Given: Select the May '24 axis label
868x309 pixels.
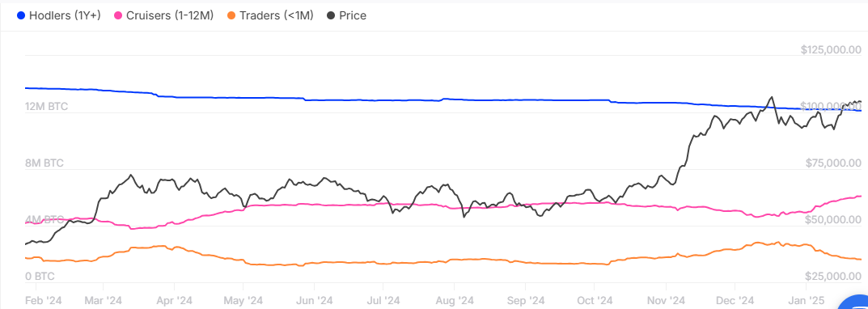Looking at the screenshot, I should coord(244,300).
